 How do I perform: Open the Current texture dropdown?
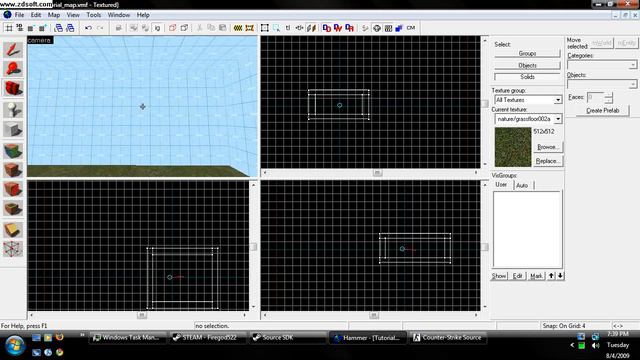tap(558, 119)
